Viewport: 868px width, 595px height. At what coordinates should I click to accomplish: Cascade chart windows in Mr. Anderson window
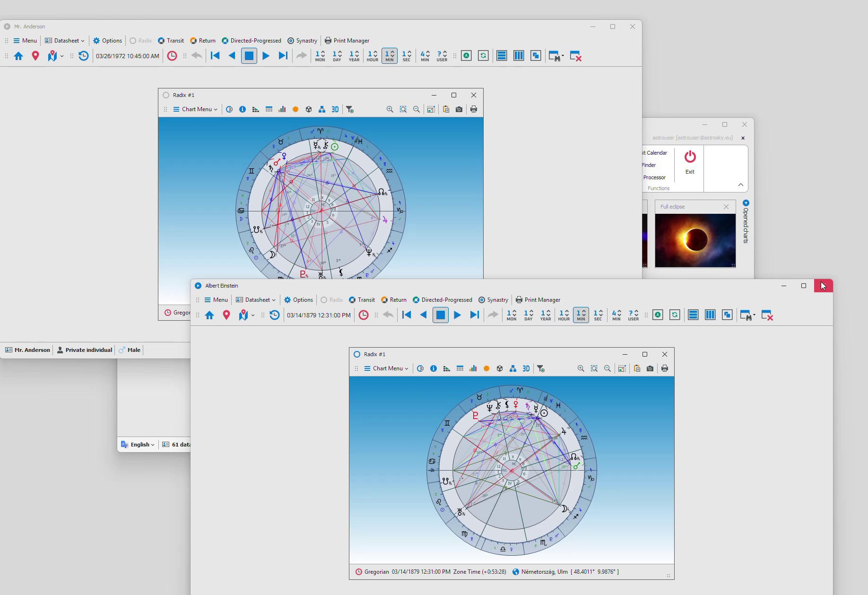click(536, 56)
